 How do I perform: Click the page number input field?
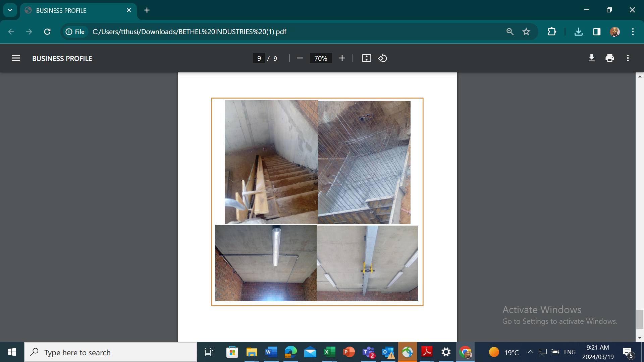tap(259, 58)
